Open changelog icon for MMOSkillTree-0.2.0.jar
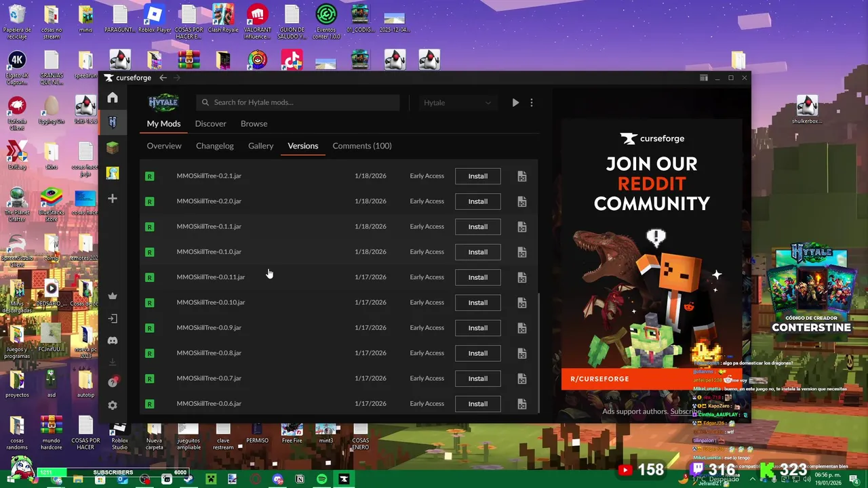Viewport: 868px width, 488px height. [522, 201]
